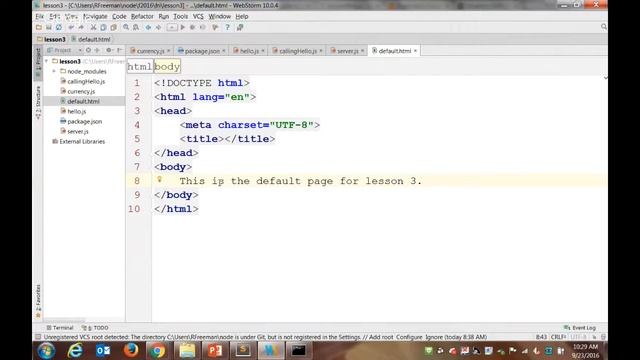Close the currency.js tab
The width and height of the screenshot is (640, 360).
[169, 51]
